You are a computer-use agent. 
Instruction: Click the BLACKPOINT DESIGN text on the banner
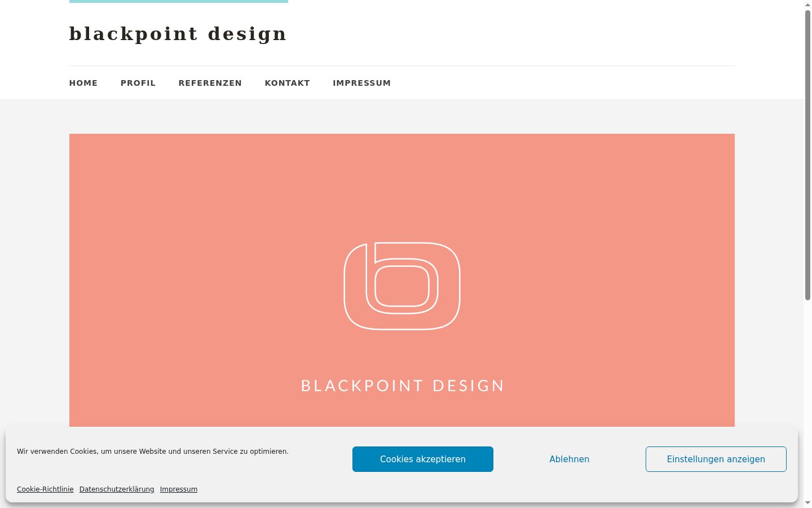pyautogui.click(x=403, y=386)
